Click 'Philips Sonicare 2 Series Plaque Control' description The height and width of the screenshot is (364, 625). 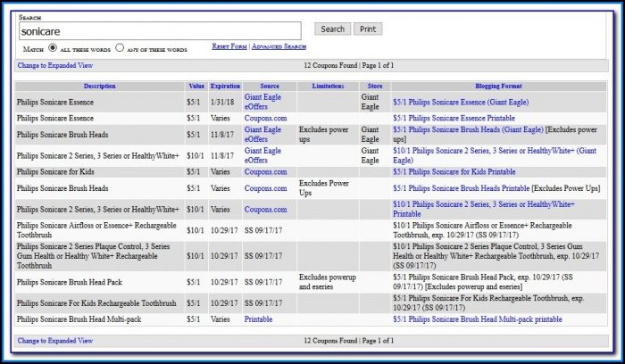93,256
